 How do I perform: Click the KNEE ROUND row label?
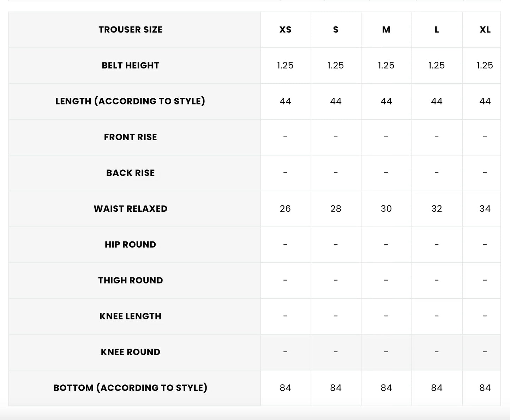[130, 352]
